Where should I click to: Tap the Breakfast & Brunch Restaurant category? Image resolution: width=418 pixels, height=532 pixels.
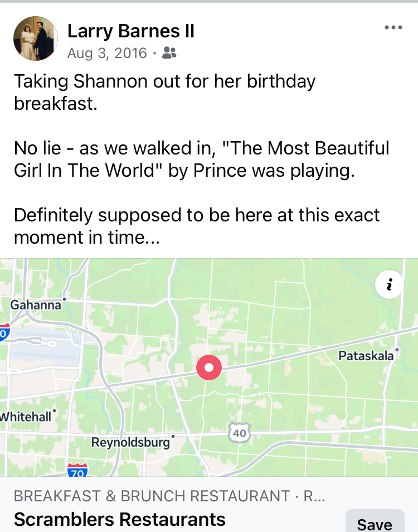[152, 495]
